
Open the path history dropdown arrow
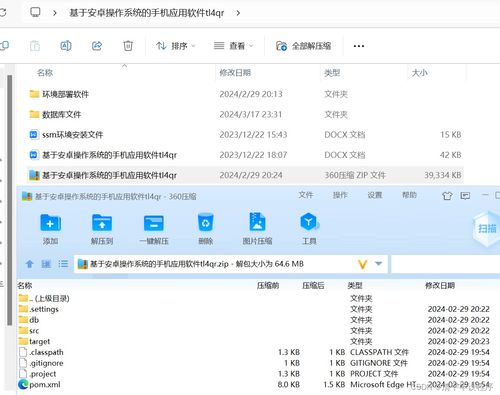coord(378,264)
